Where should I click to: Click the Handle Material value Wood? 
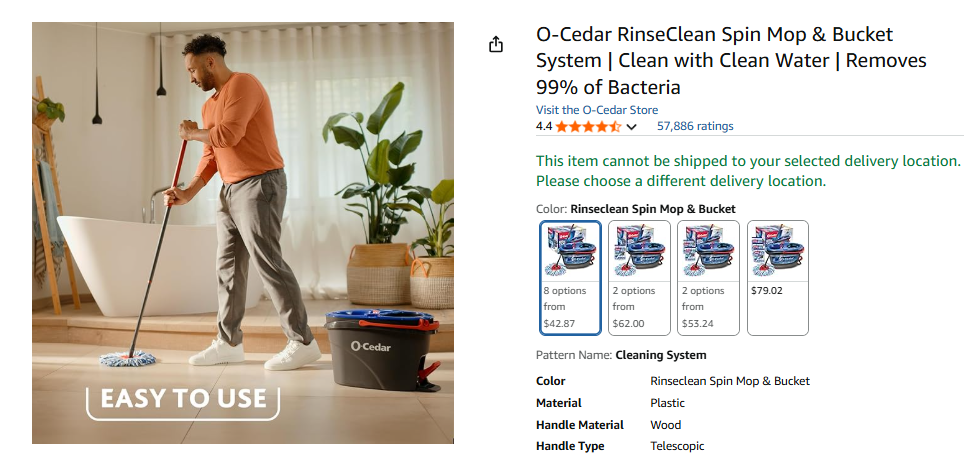click(x=666, y=425)
